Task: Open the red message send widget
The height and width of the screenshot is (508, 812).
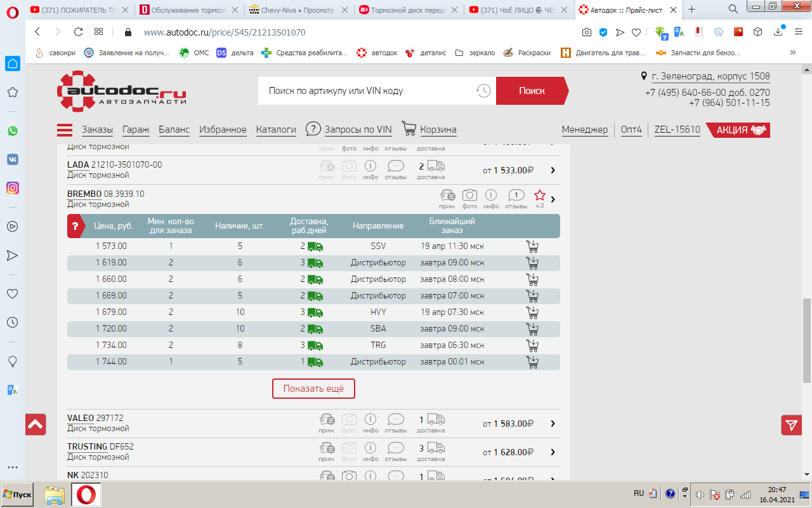Action: point(792,425)
